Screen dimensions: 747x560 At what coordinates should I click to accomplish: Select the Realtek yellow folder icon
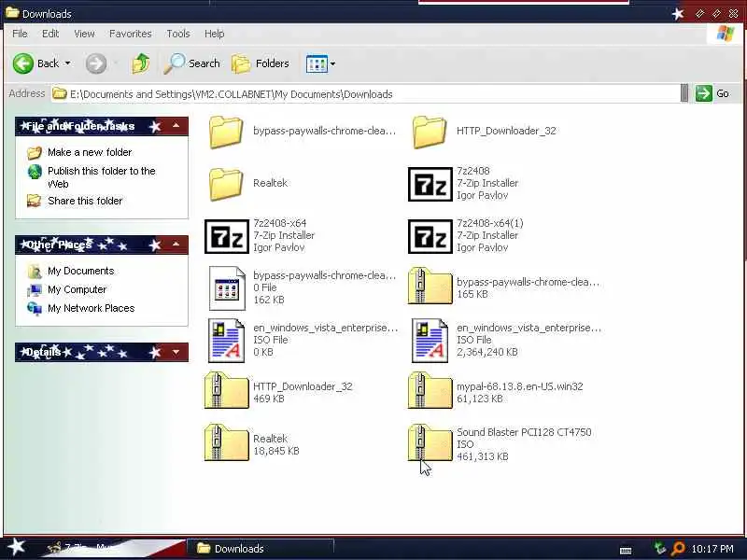226,184
